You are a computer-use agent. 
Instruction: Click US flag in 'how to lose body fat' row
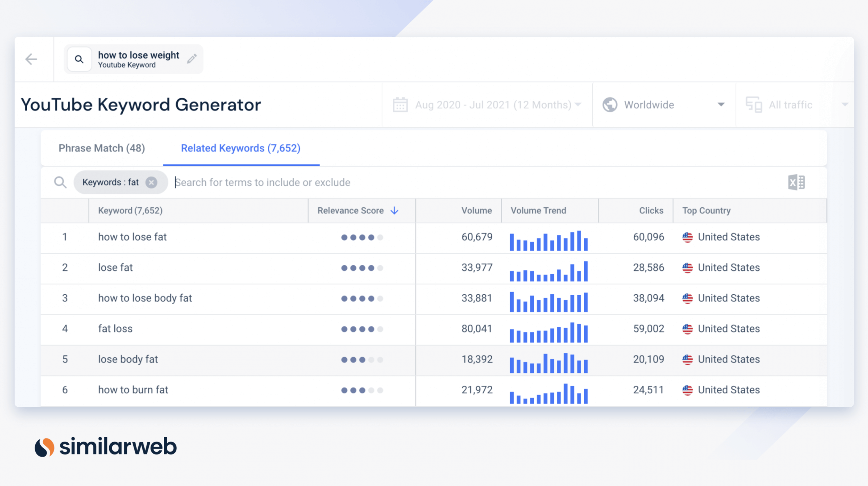pyautogui.click(x=688, y=298)
